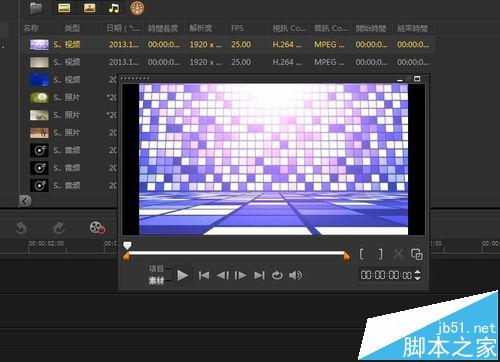The height and width of the screenshot is (362, 500).
Task: Click the white scrubber handle on the preview bar
Action: click(127, 246)
